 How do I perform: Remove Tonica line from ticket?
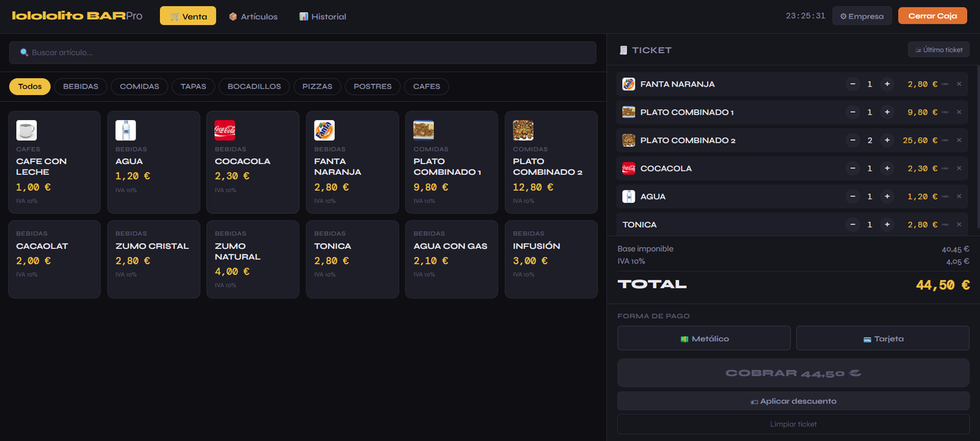coord(959,224)
